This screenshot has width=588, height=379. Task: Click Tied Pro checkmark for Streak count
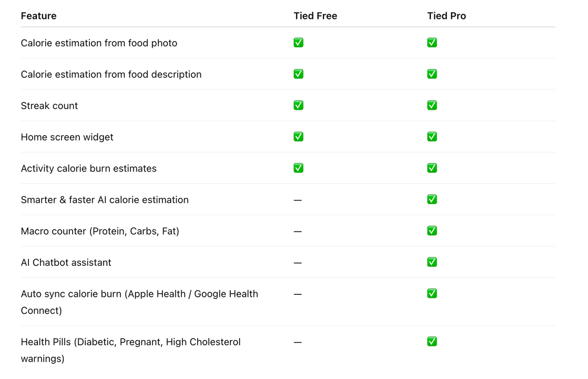coord(432,105)
